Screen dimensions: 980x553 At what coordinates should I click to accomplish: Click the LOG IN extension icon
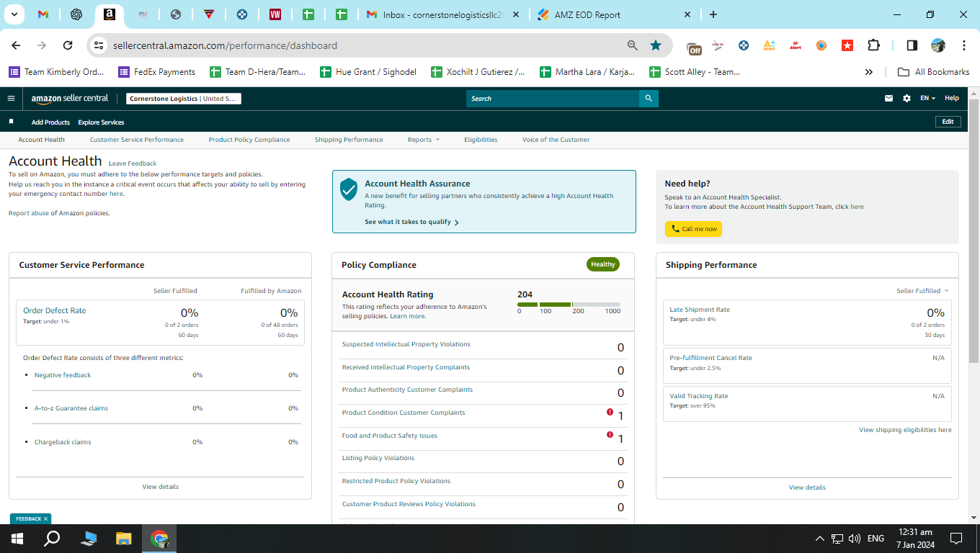point(718,45)
